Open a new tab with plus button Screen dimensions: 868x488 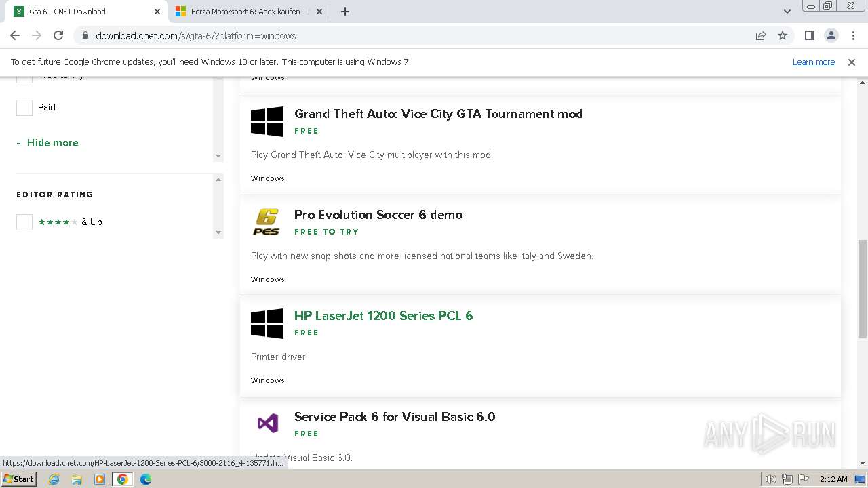[x=345, y=12]
